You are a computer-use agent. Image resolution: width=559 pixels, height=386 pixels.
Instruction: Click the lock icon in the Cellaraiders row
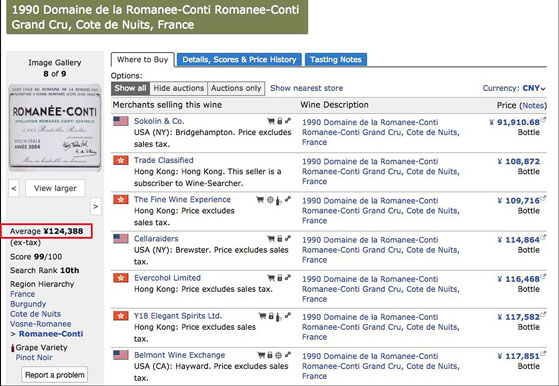click(x=280, y=239)
